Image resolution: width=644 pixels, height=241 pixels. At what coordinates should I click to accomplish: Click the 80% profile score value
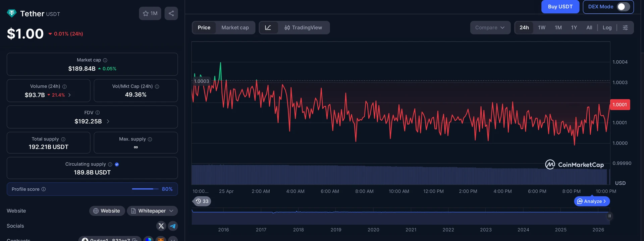coord(167,189)
